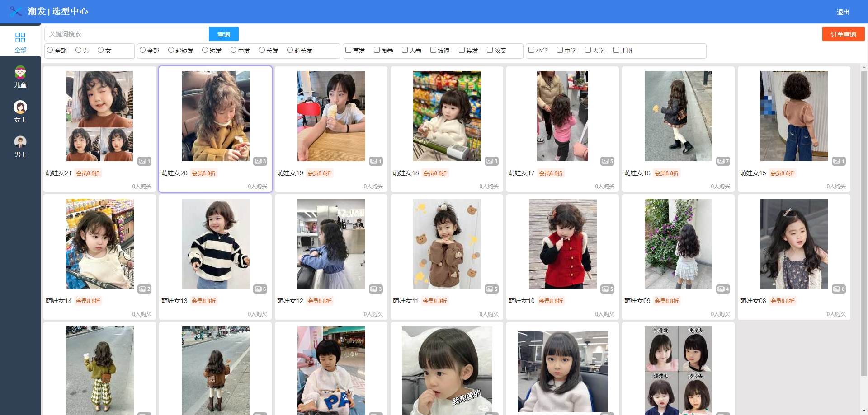Click the 会员8.8折 tag on 萌娃女18

tap(435, 173)
